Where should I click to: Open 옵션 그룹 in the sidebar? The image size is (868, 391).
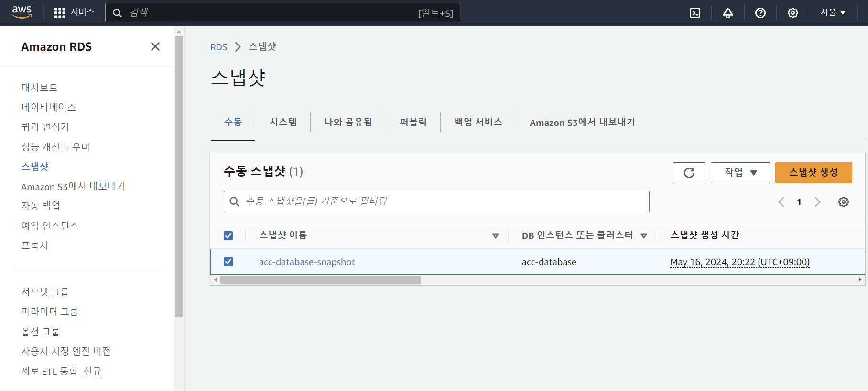coord(40,331)
